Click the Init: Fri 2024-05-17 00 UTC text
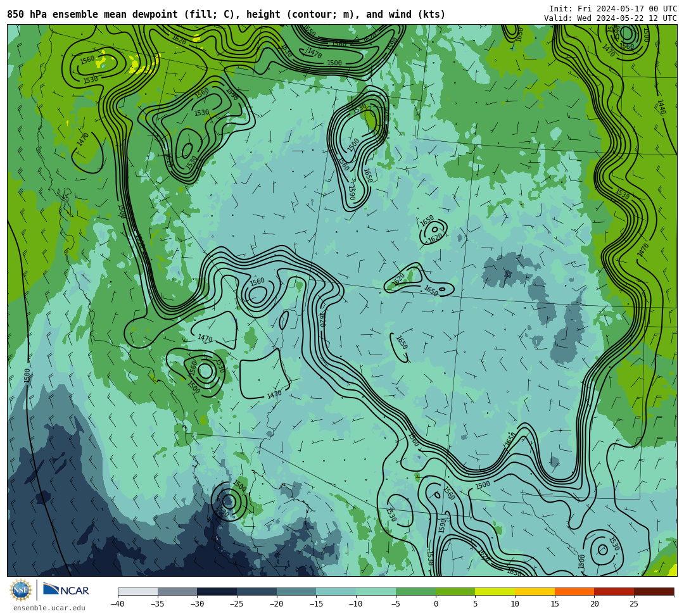Viewport: 684px width, 616px height. [613, 9]
